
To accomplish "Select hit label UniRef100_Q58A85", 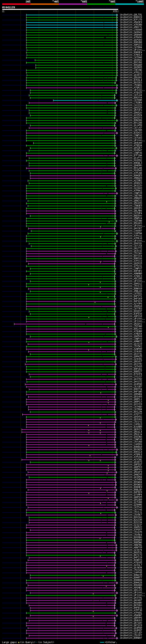I will (131, 35).
